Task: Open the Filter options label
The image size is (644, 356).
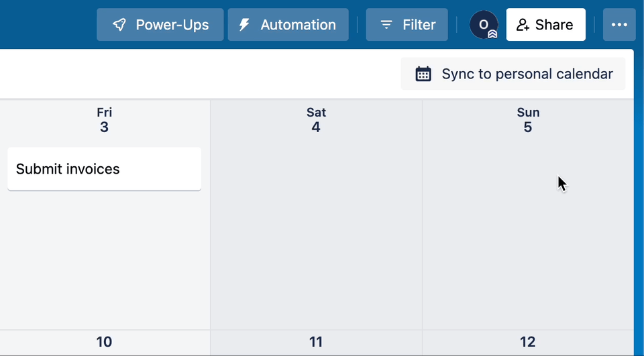Action: point(419,25)
